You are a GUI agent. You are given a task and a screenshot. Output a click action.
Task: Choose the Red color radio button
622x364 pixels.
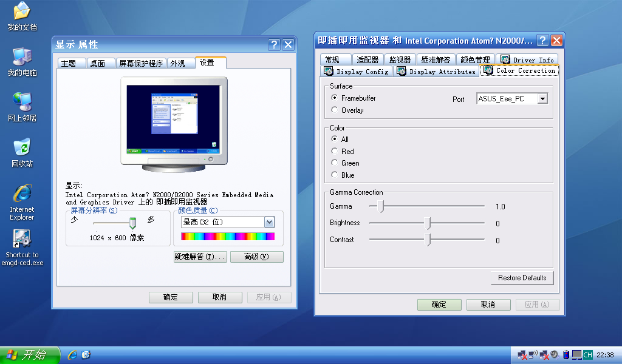pyautogui.click(x=335, y=151)
